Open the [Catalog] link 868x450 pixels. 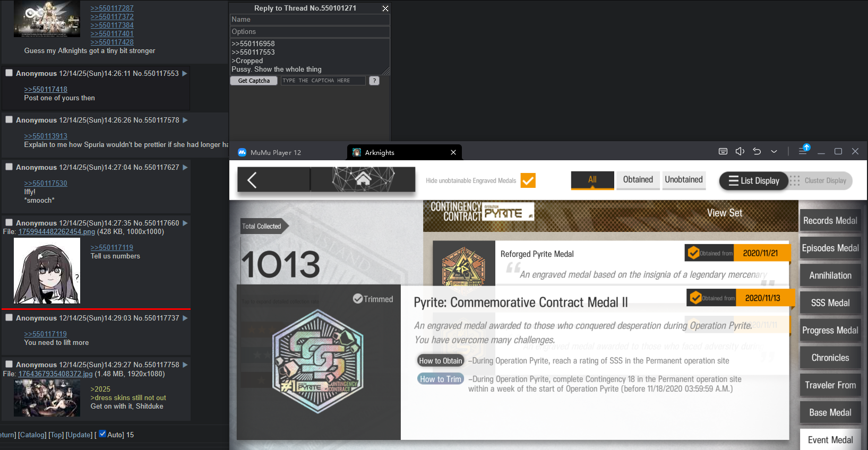[x=32, y=435]
